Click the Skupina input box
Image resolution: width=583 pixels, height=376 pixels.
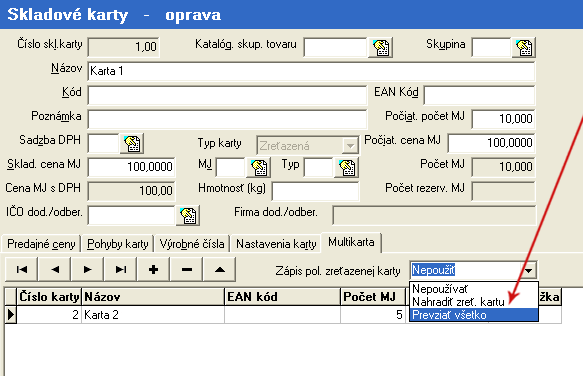coord(491,47)
